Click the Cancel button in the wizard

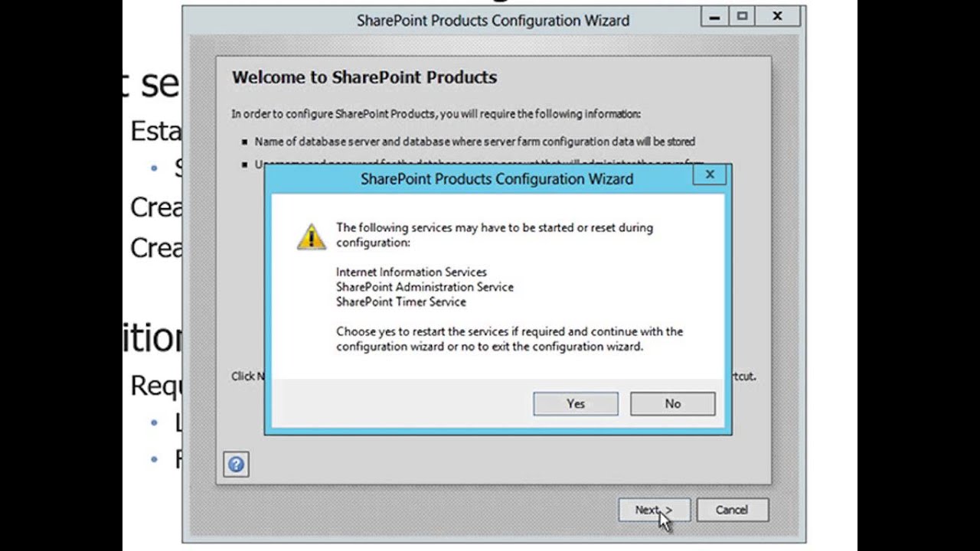731,510
